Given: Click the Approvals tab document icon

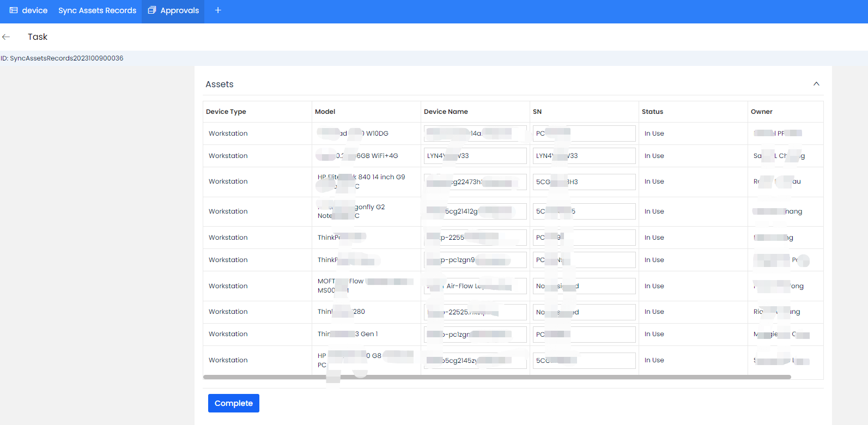Looking at the screenshot, I should tap(152, 10).
